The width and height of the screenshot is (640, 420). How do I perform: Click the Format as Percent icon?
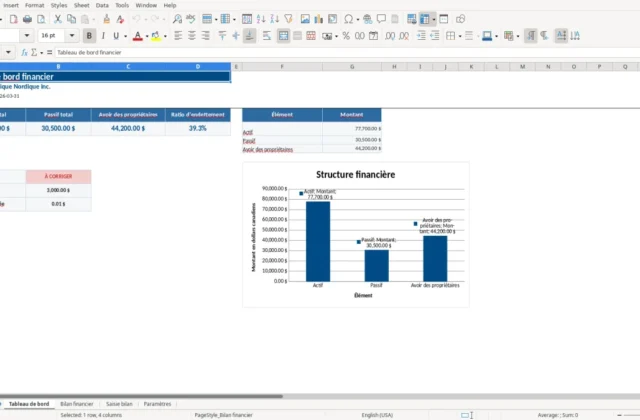[346, 36]
